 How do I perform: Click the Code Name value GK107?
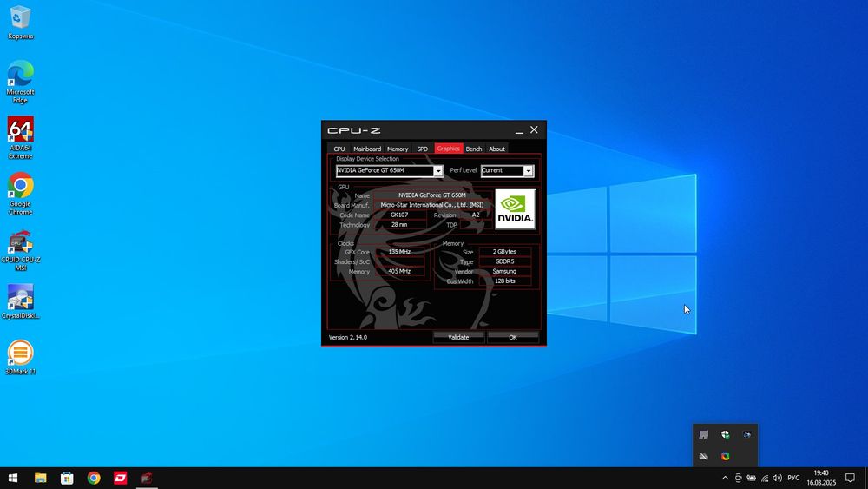pos(399,215)
